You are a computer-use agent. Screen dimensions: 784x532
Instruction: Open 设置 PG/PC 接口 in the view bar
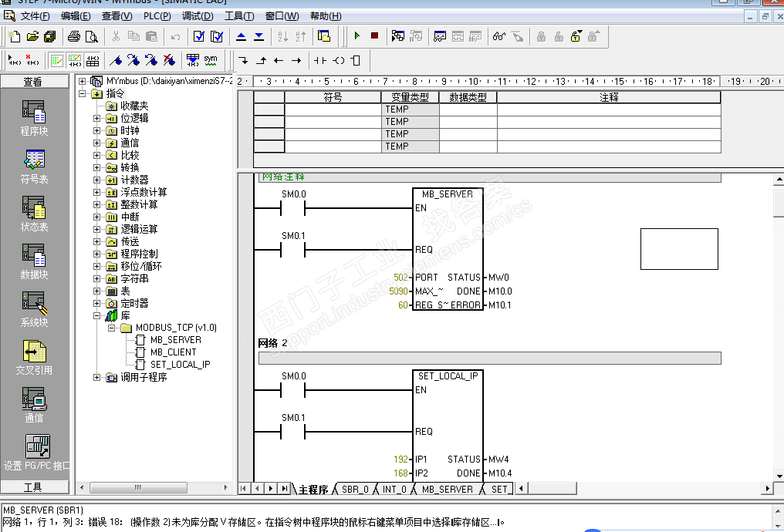tap(36, 453)
